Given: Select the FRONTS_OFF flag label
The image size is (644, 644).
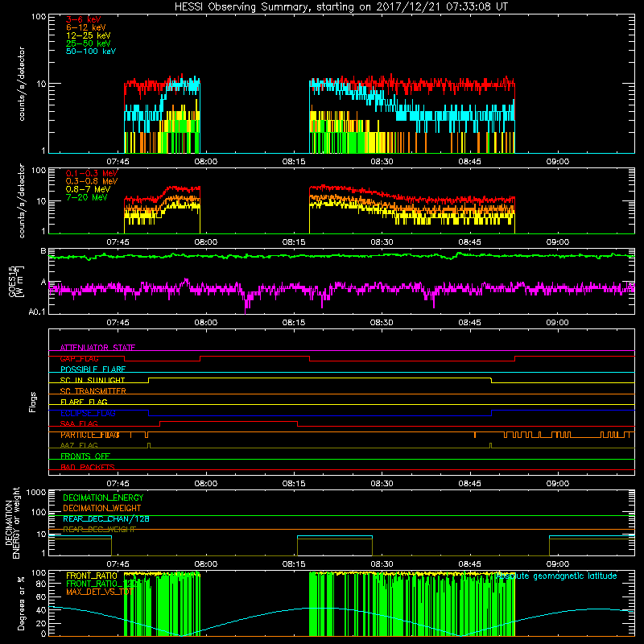Looking at the screenshot, I should tap(85, 456).
